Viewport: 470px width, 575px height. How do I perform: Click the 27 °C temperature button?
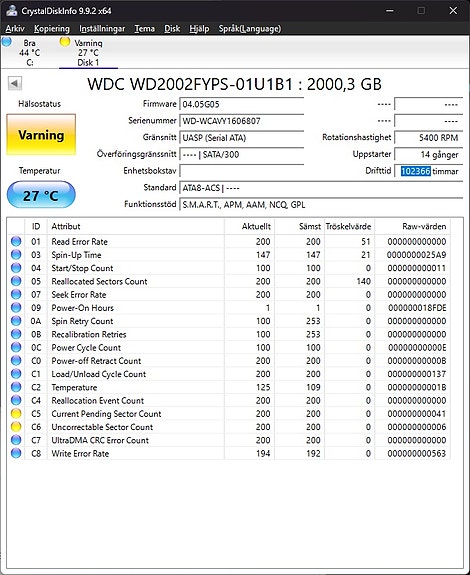coord(41,195)
